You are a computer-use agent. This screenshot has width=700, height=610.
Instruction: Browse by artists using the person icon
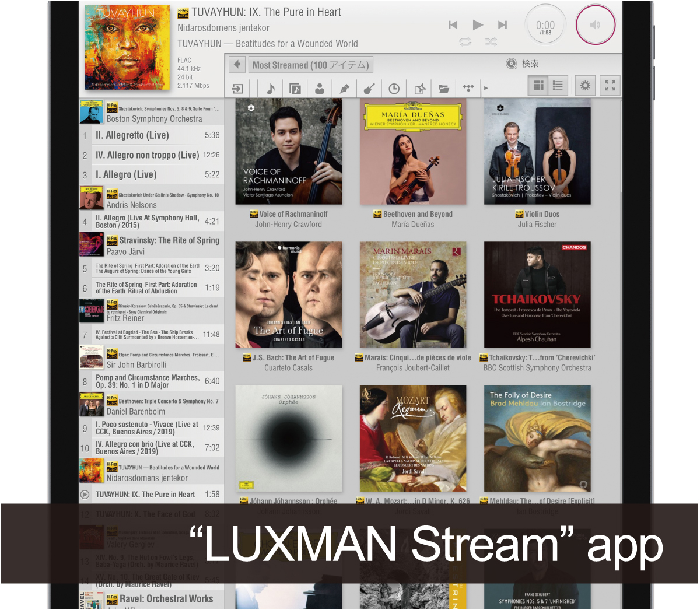tap(320, 89)
